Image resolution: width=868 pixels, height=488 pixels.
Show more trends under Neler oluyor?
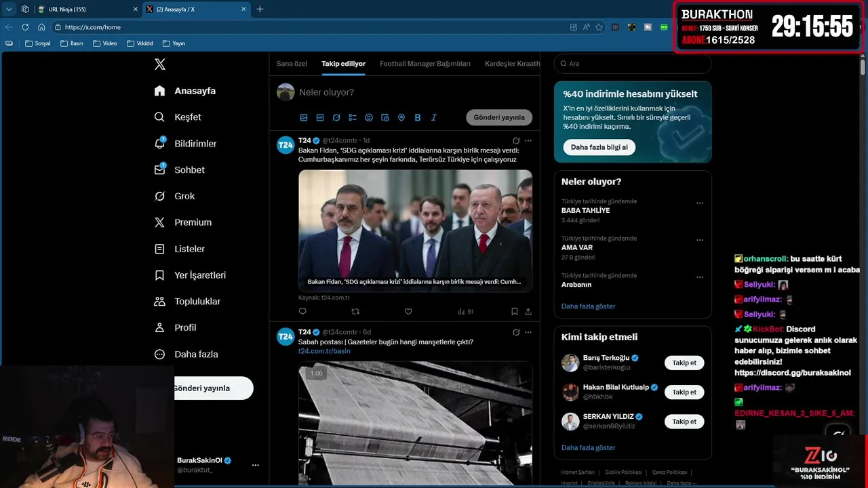(x=589, y=306)
